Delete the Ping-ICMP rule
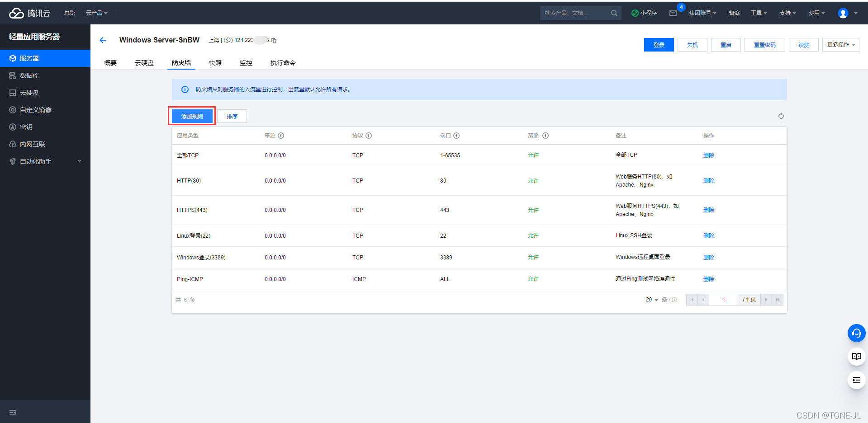This screenshot has width=868, height=423. [709, 279]
